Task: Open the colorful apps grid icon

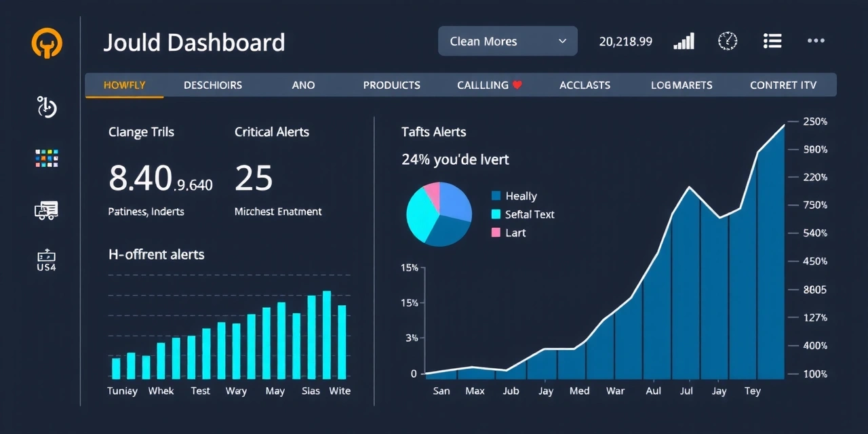Action: coord(47,159)
